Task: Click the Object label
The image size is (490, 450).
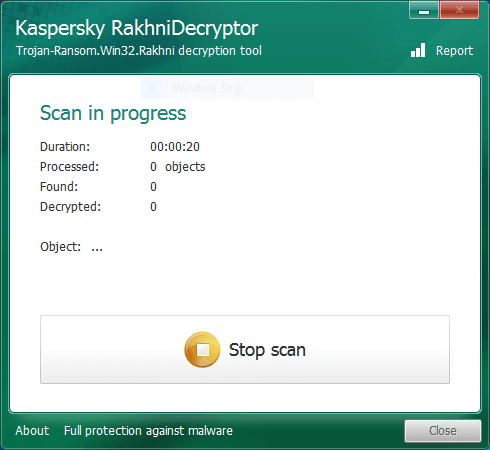Action: 60,247
